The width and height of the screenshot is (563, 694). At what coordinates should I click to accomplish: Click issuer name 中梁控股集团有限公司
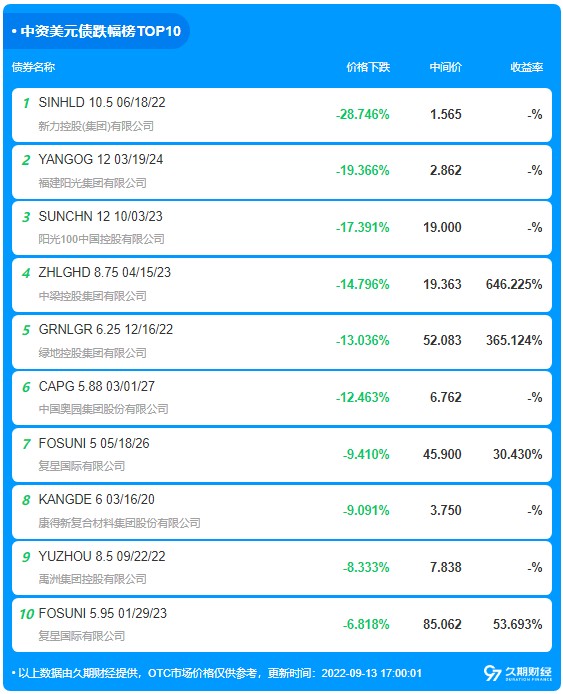tap(93, 296)
